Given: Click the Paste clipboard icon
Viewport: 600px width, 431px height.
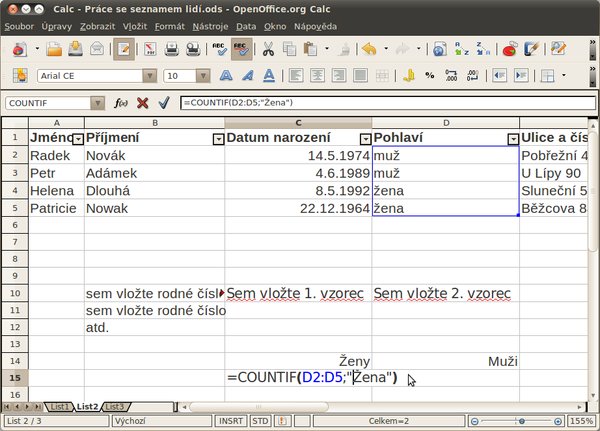Looking at the screenshot, I should (x=310, y=49).
